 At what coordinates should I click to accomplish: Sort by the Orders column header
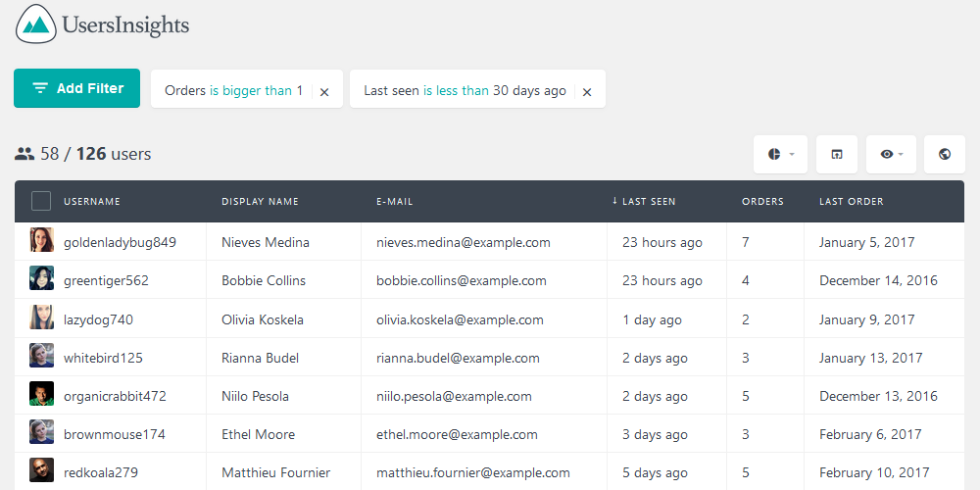[x=762, y=202]
